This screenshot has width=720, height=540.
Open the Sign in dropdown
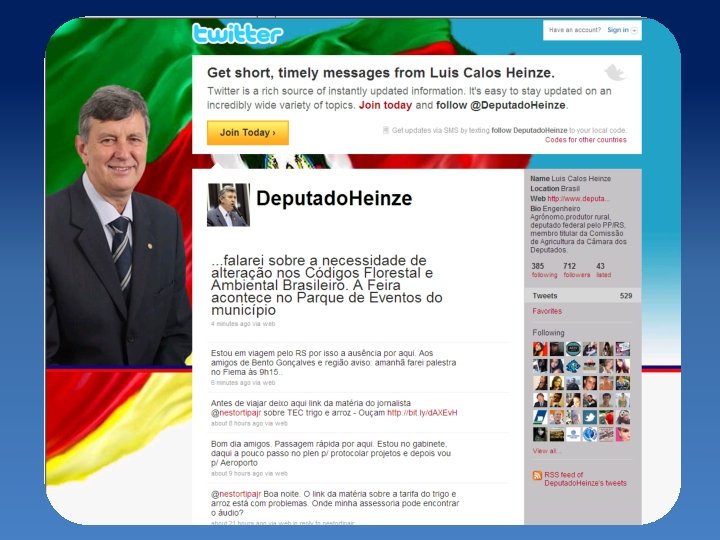[x=622, y=30]
